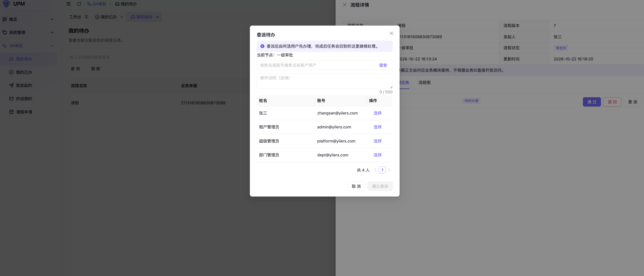Click the 取消 button in dialog
The height and width of the screenshot is (276, 644).
[356, 186]
